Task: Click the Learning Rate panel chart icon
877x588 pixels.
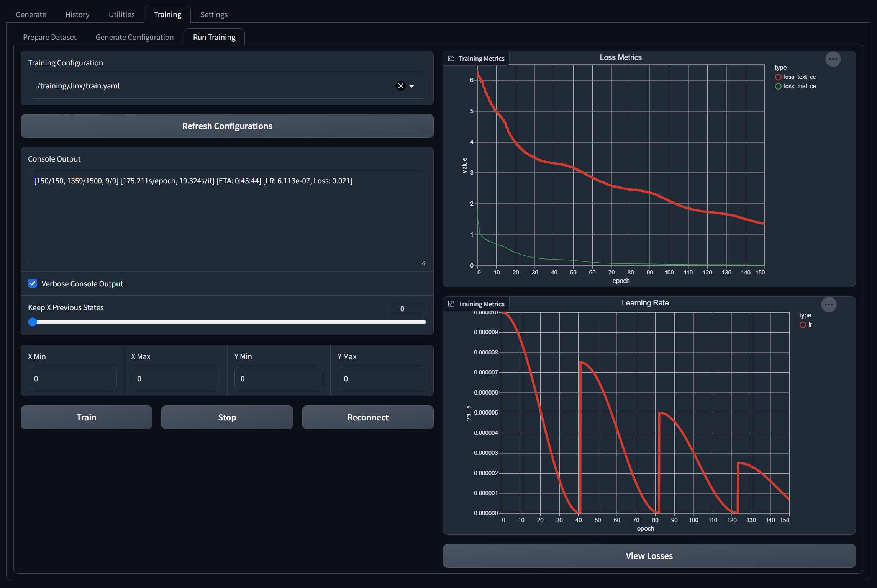Action: (x=451, y=304)
